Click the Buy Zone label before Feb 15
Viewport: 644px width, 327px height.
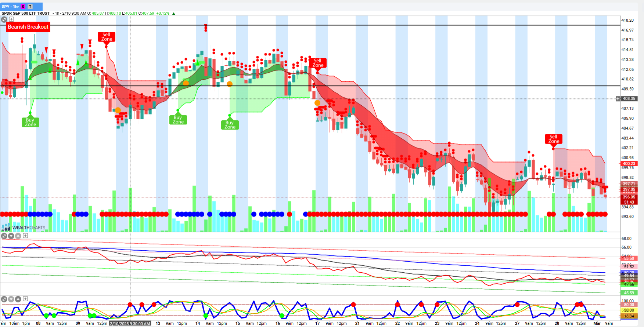click(x=230, y=125)
